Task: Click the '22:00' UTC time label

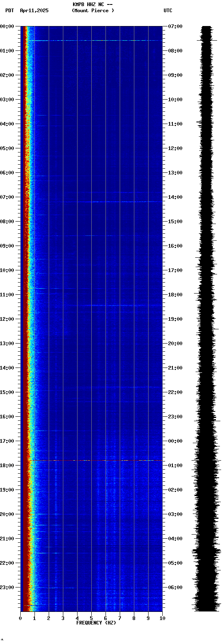Action: click(175, 392)
